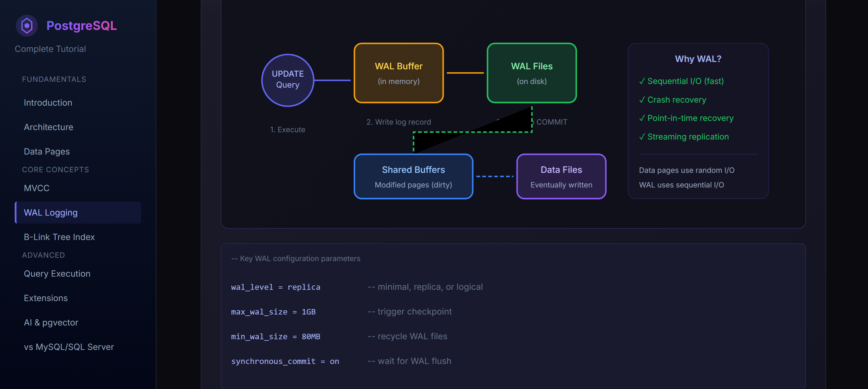Click the Sequential I/O checkmark item

click(x=681, y=81)
